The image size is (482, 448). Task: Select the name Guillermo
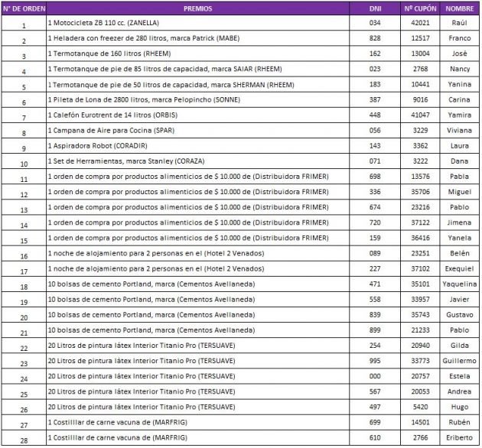[x=459, y=361]
